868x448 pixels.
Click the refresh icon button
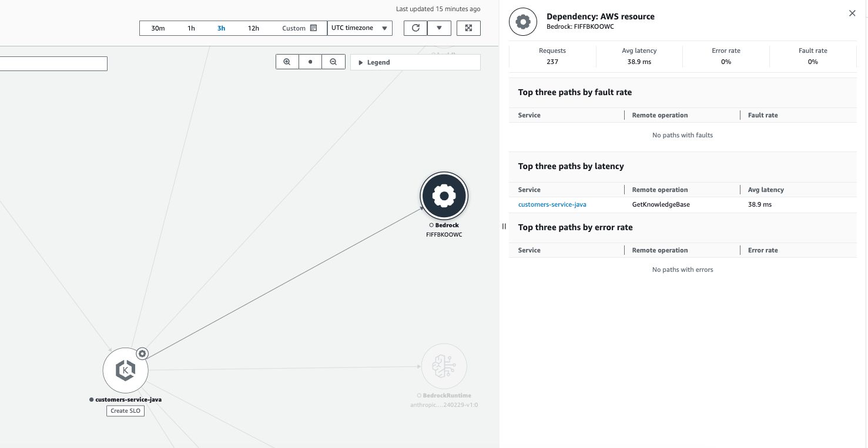pyautogui.click(x=415, y=28)
